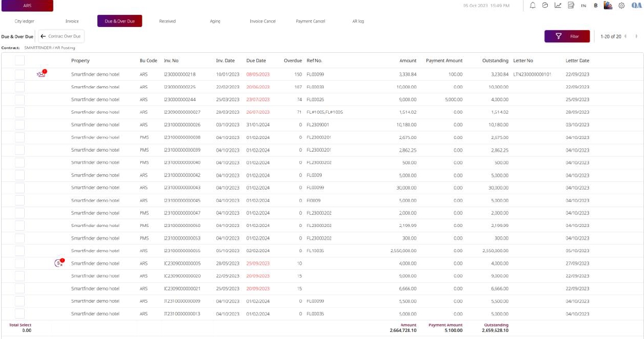Go back to Contract Over Due

click(x=61, y=36)
